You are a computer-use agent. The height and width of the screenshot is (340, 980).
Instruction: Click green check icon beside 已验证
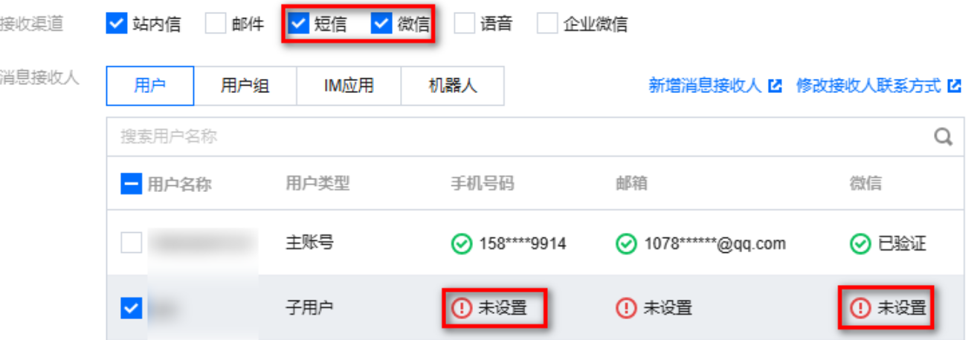[860, 243]
